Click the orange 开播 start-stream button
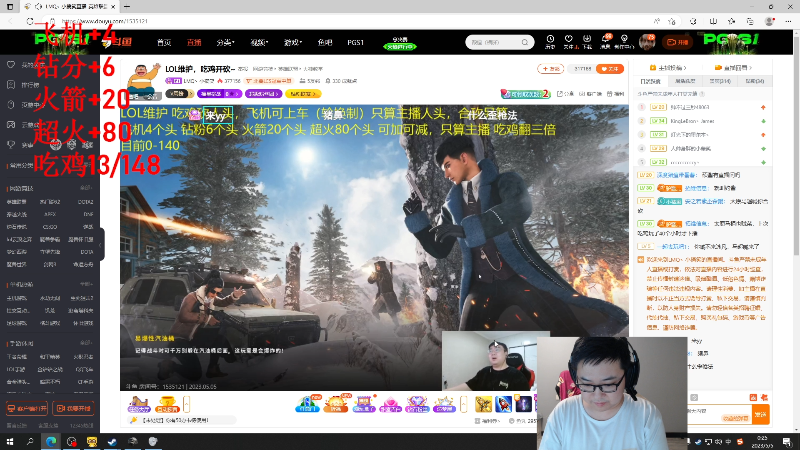The image size is (800, 450). (678, 42)
